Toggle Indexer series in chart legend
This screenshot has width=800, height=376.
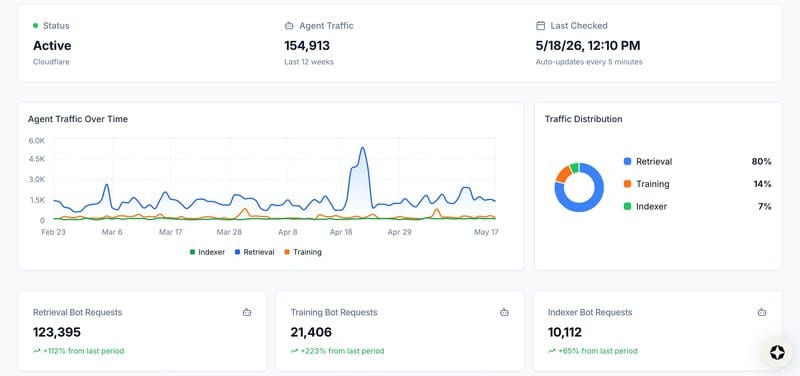click(x=207, y=252)
